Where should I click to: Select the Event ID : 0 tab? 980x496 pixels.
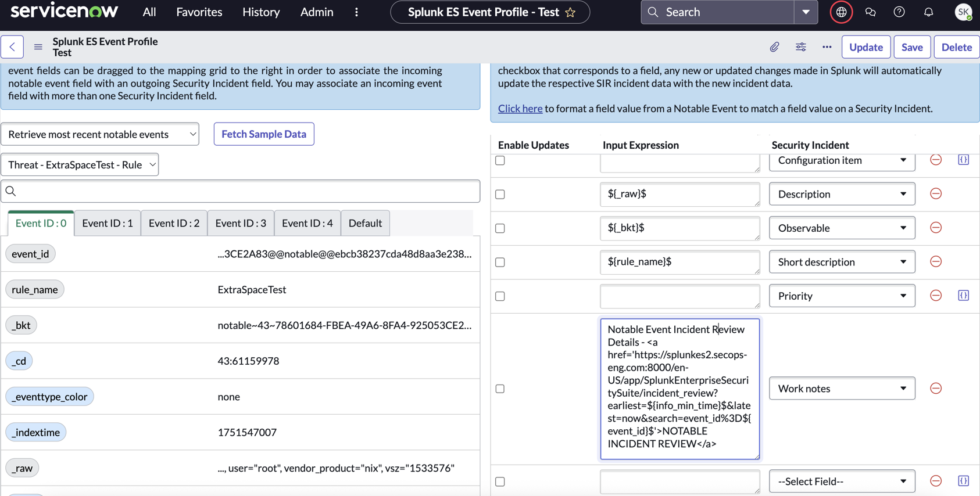pos(41,224)
